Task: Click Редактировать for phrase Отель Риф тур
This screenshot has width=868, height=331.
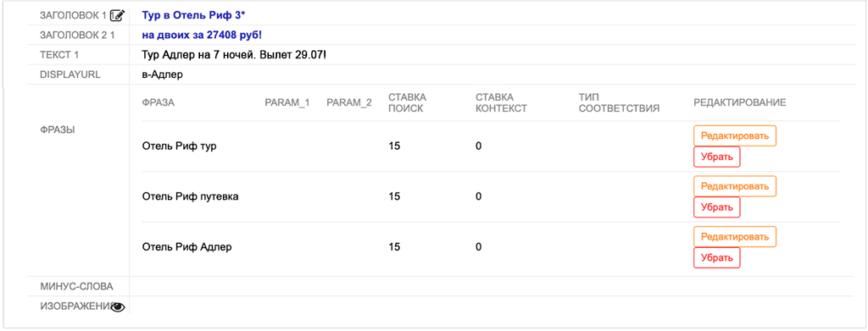Action: [735, 135]
